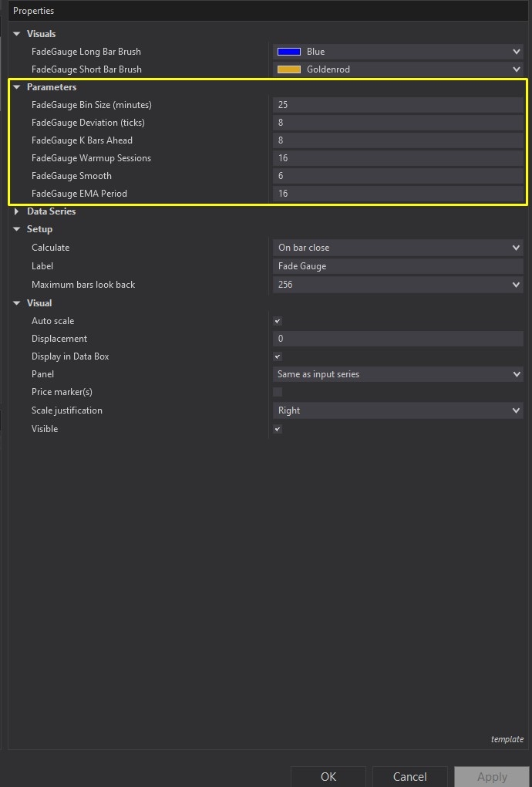This screenshot has height=787, width=532.
Task: Click the Cancel button
Action: [409, 776]
